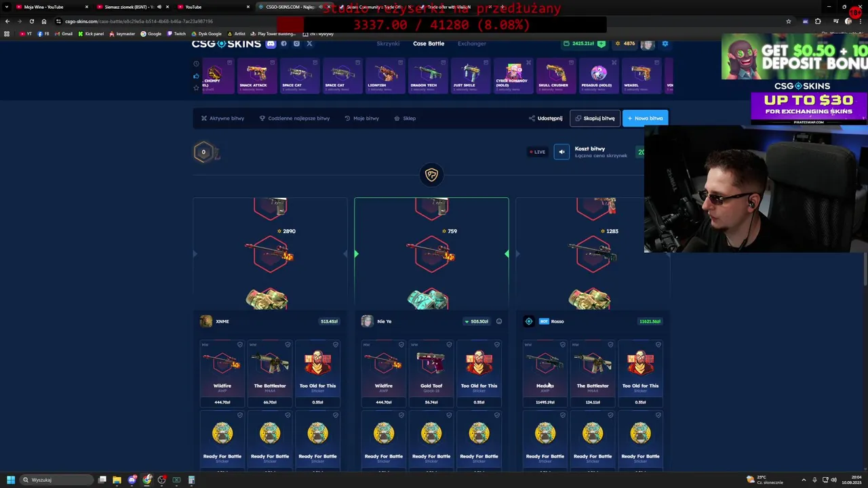Open the Codzienne najlepsze bitwy tab

click(294, 119)
